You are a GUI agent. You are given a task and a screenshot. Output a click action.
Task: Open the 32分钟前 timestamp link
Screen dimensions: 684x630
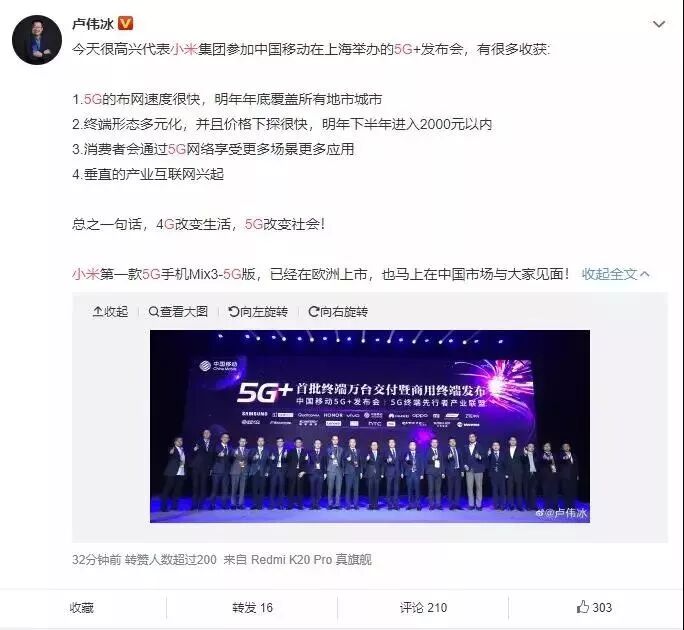(96, 559)
